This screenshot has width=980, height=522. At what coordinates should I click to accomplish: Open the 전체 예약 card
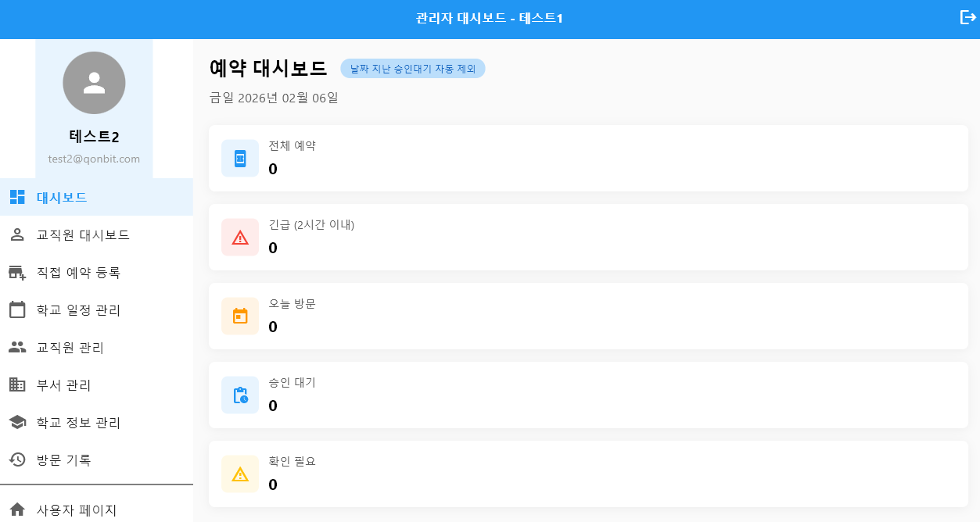coord(588,158)
